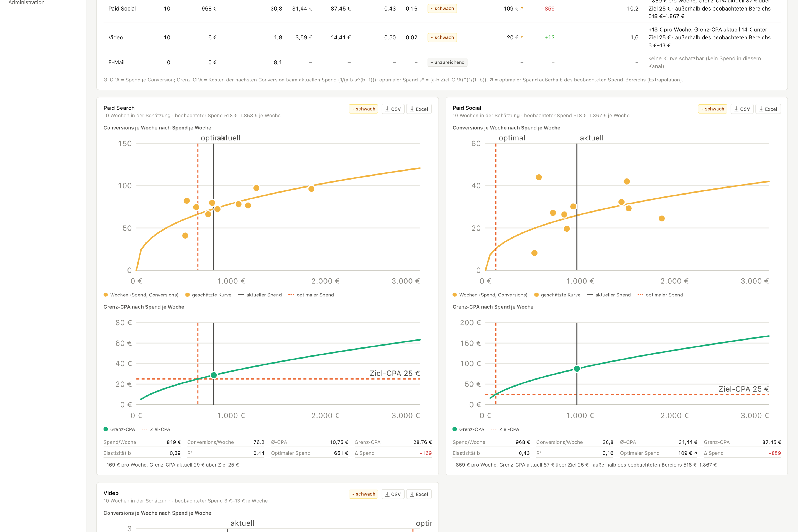Download Paid Search data as CSV
The height and width of the screenshot is (532, 798).
393,109
